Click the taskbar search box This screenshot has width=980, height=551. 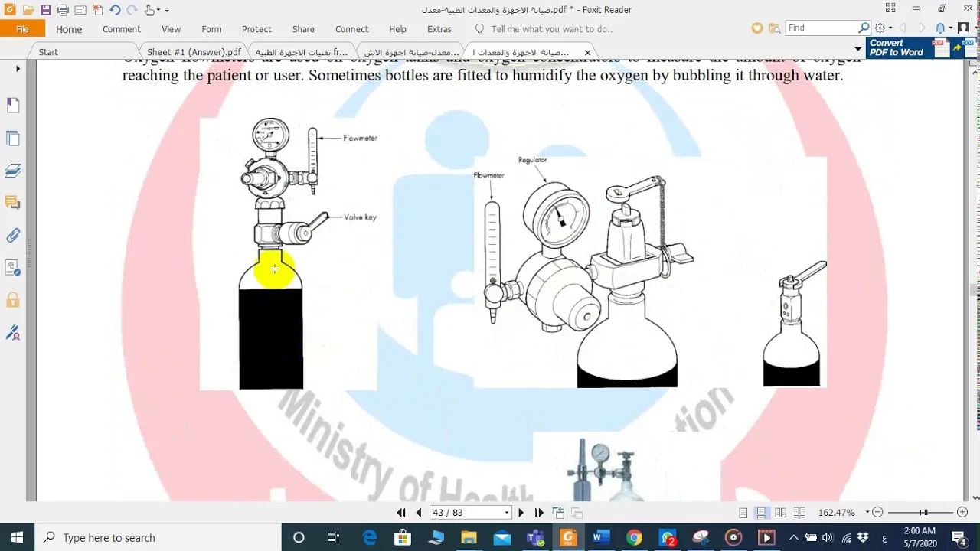tap(158, 537)
